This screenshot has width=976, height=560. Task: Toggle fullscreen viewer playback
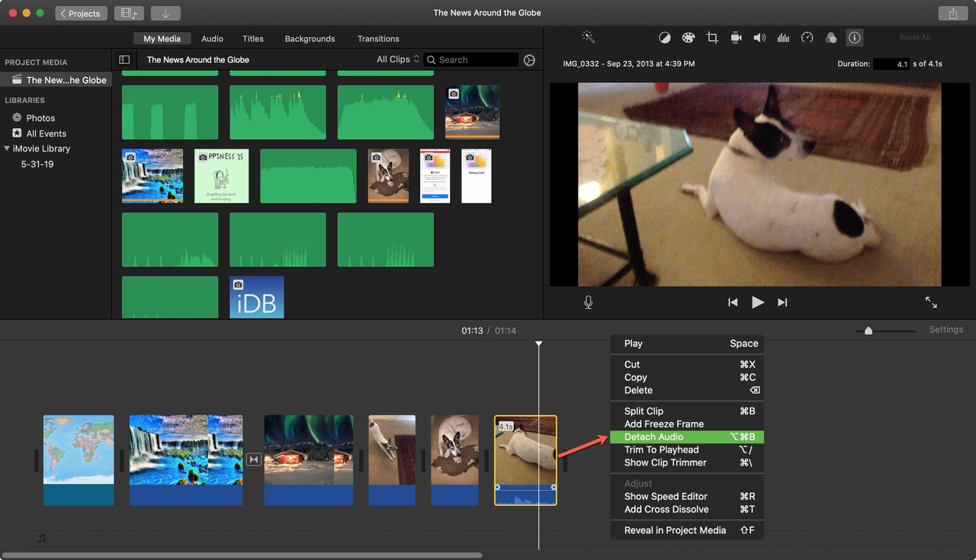[931, 302]
